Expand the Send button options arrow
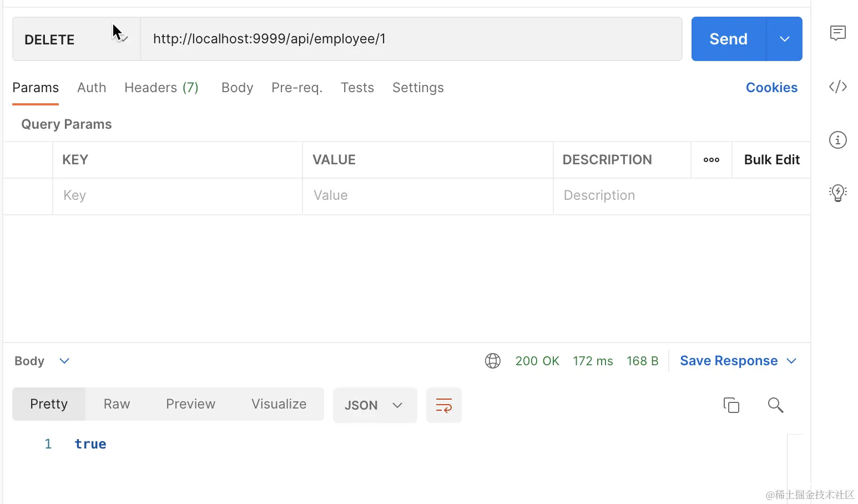The image size is (858, 504). click(784, 39)
